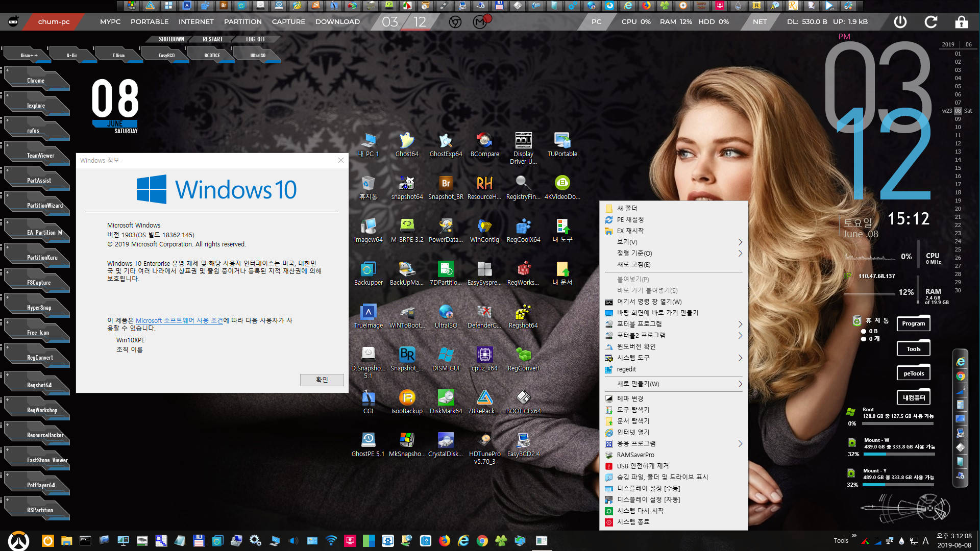980x551 pixels.
Task: Launch EasySysprep desktop icon
Action: [x=484, y=273]
